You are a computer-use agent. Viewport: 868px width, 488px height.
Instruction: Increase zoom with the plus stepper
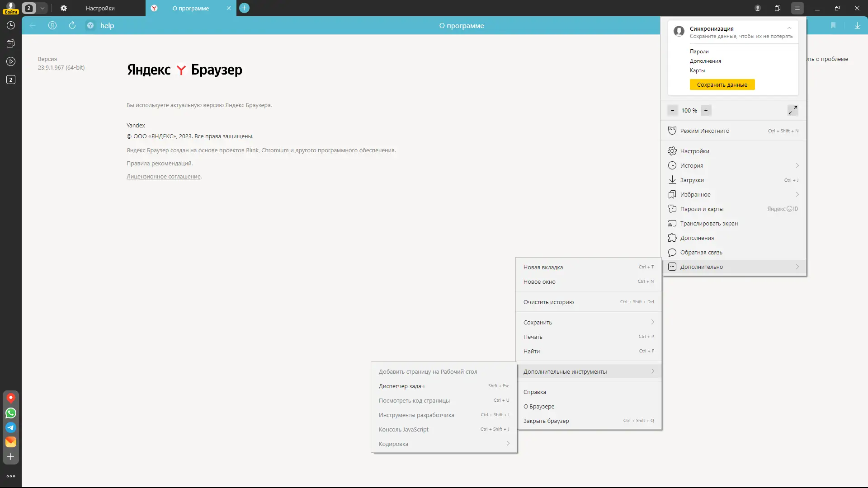pyautogui.click(x=706, y=110)
